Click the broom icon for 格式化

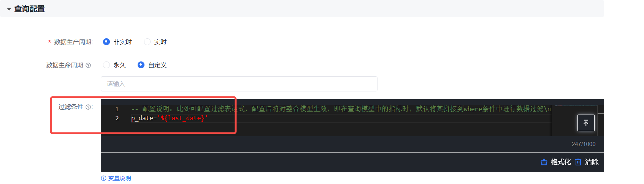pyautogui.click(x=544, y=162)
